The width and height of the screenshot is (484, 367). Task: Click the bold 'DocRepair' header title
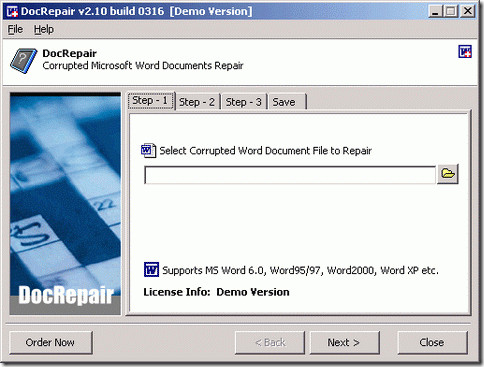click(69, 53)
